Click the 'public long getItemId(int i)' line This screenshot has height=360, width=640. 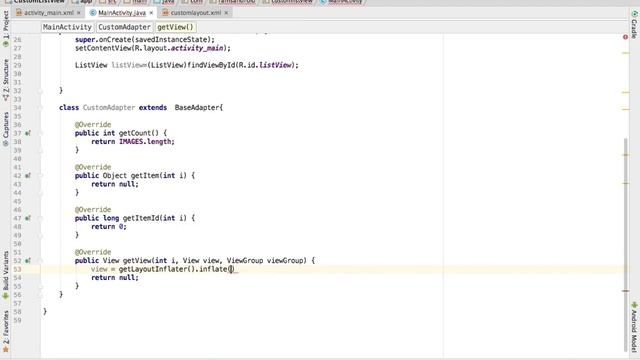[x=135, y=218]
